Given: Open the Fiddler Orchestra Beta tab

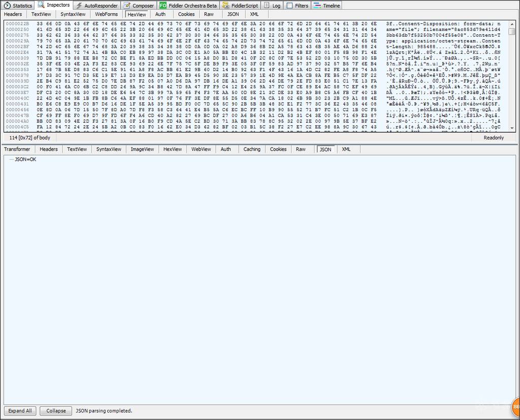Looking at the screenshot, I should pos(188,6).
